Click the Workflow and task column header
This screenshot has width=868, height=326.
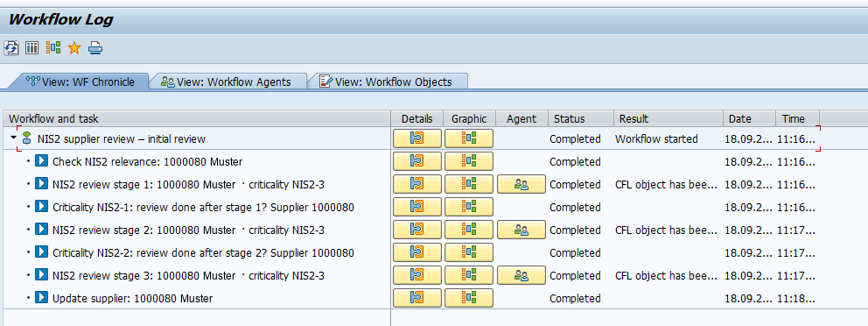197,118
